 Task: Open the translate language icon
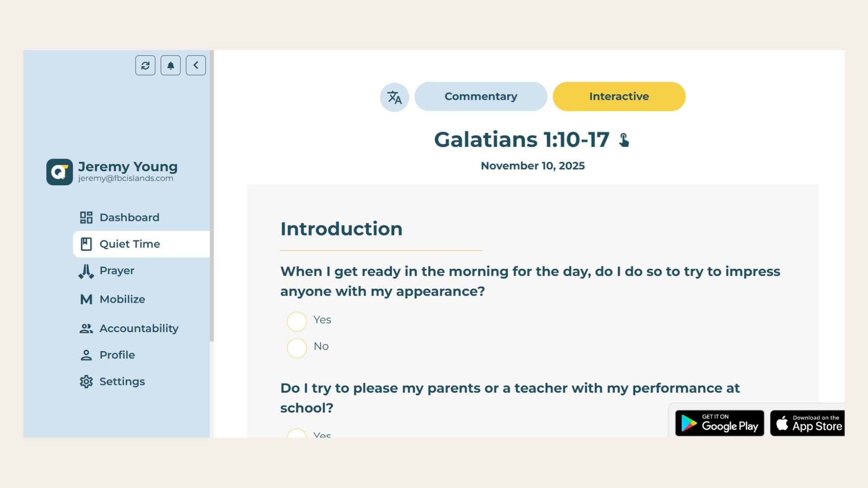394,97
